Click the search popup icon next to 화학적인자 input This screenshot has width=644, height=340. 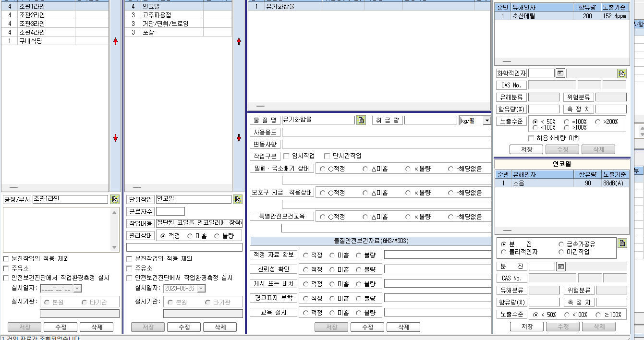pos(560,73)
